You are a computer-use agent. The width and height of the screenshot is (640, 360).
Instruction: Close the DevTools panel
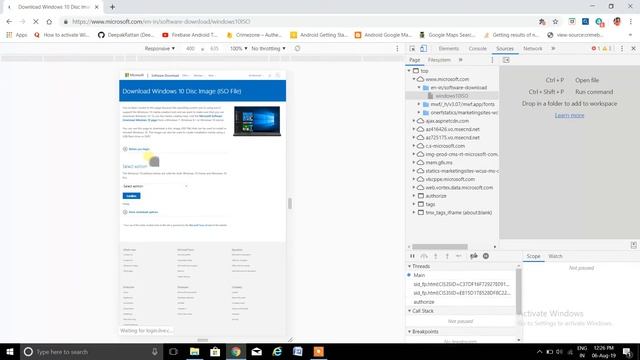(x=633, y=49)
